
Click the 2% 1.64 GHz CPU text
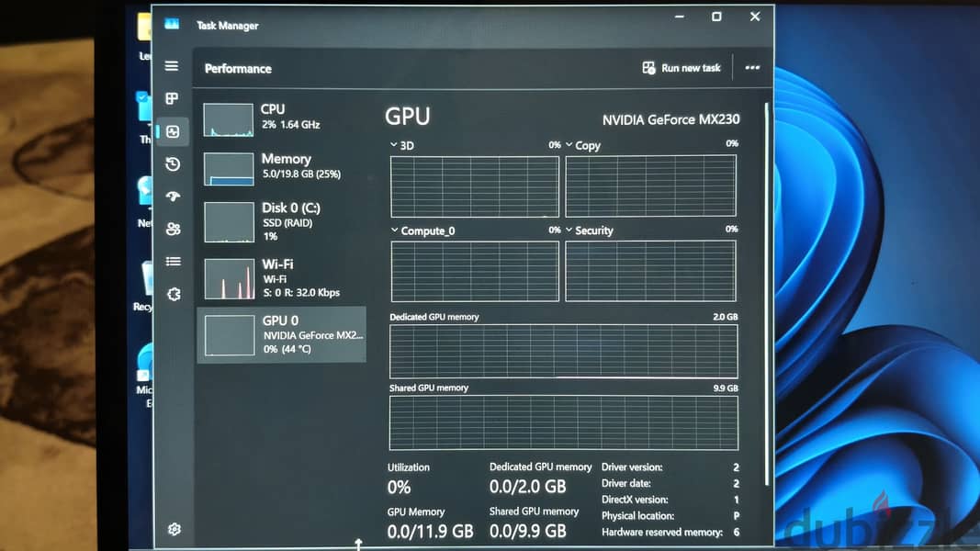click(290, 125)
